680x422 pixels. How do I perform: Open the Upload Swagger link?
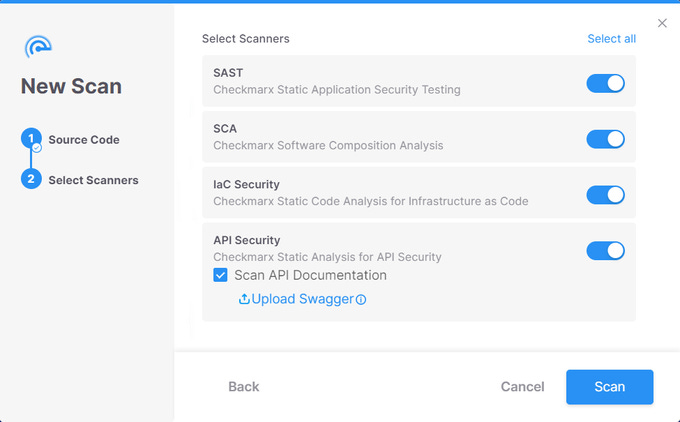point(302,299)
